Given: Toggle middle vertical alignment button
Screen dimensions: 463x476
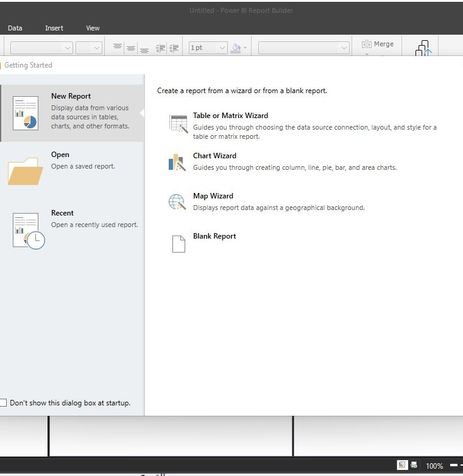Looking at the screenshot, I should click(x=131, y=48).
